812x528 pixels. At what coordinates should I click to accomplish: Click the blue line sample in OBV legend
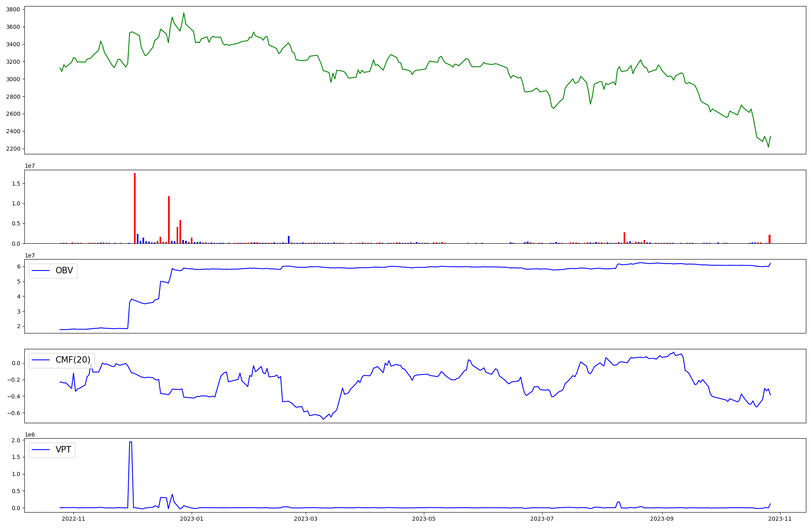(x=41, y=271)
